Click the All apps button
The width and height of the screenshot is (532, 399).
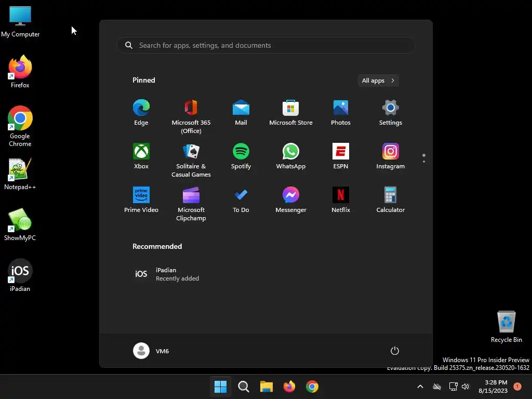(378, 81)
